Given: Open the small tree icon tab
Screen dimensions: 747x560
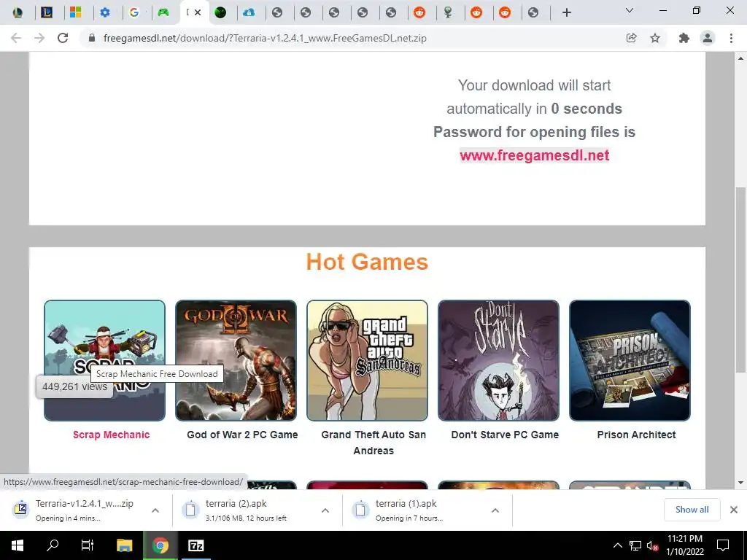Looking at the screenshot, I should click(x=448, y=12).
